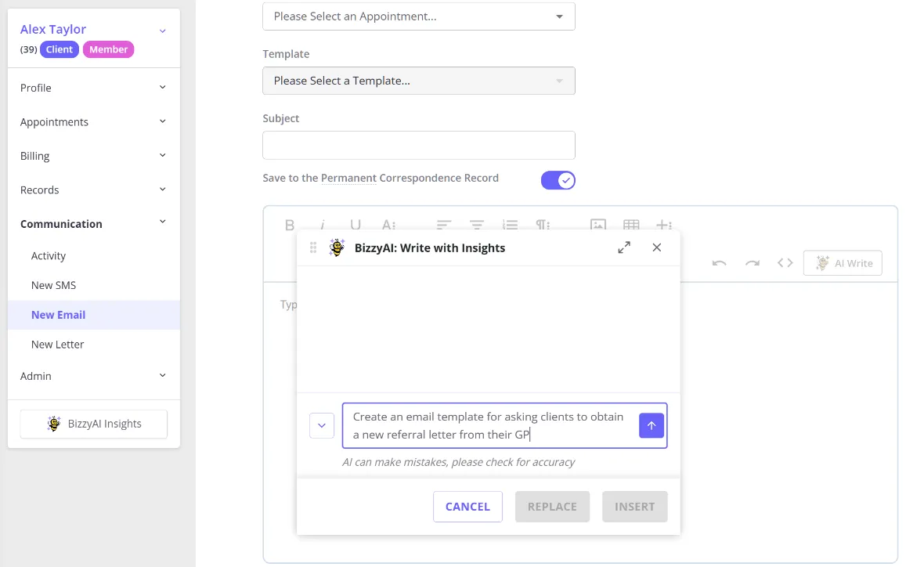Select the New Email menu item
This screenshot has height=567, width=924.
point(94,315)
